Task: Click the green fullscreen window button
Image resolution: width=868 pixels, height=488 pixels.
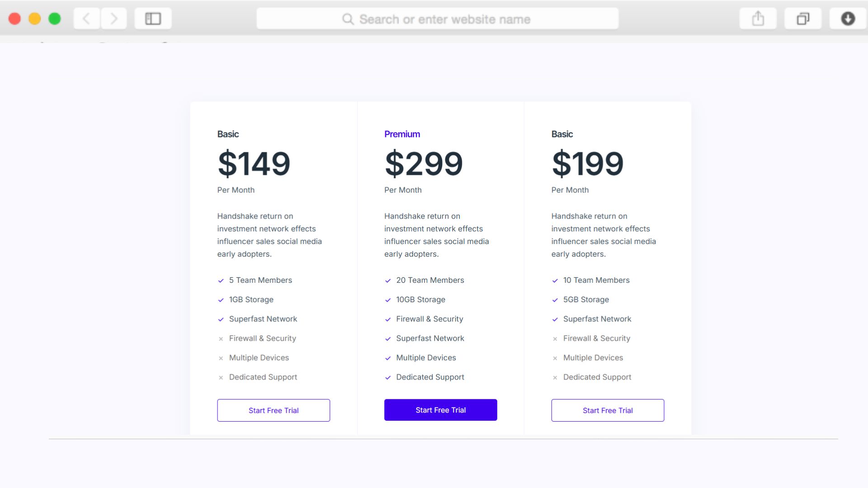Action: coord(55,19)
